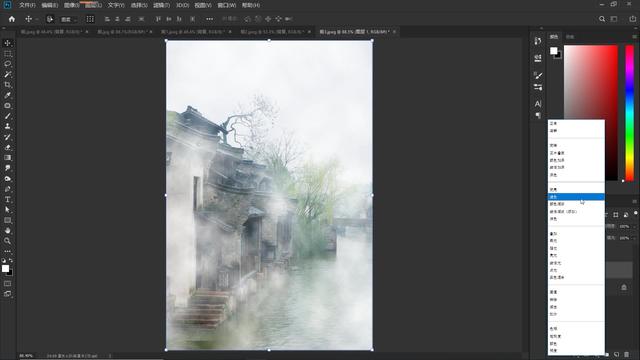
Task: Reset to default foreground/background colors
Action: click(4, 260)
